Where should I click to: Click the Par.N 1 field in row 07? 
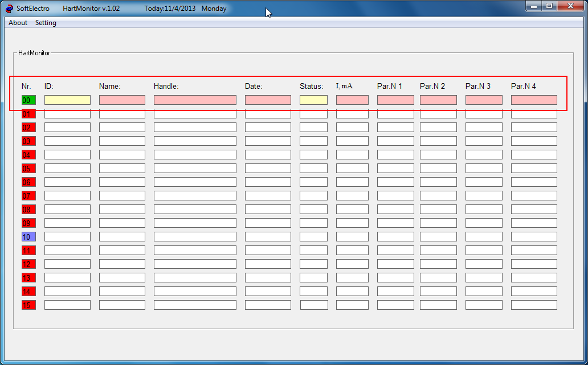[x=395, y=196]
